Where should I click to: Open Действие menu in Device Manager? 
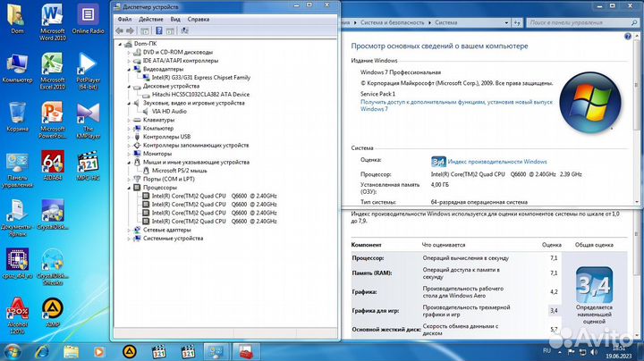click(x=151, y=20)
